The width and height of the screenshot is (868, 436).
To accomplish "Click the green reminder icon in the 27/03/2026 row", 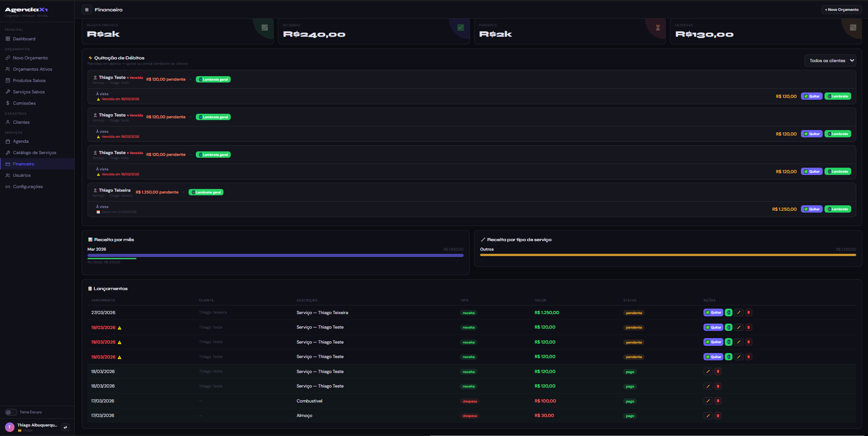I will coord(728,313).
